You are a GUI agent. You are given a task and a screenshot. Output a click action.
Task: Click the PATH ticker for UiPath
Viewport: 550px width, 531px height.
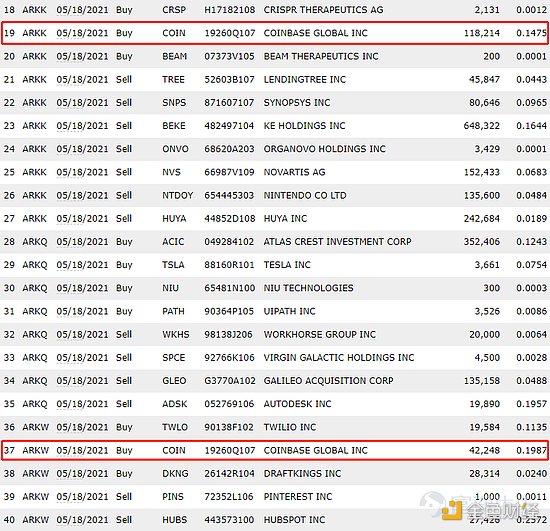point(173,311)
